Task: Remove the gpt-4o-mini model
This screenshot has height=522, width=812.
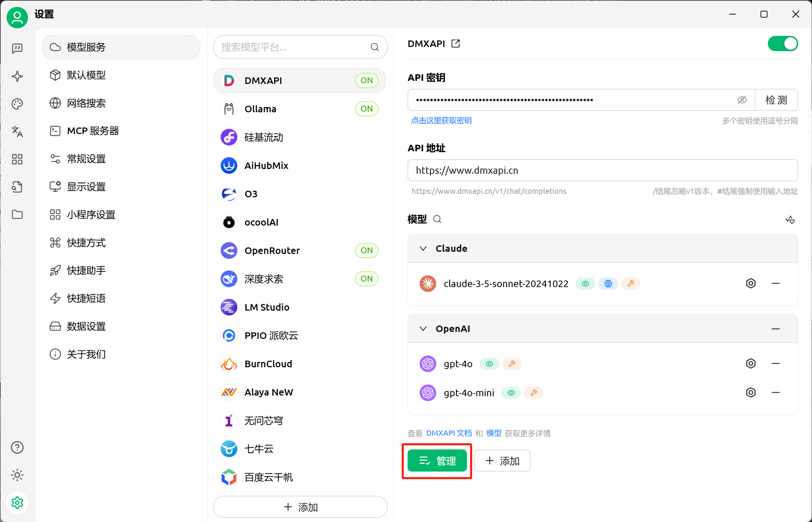Action: [x=776, y=392]
